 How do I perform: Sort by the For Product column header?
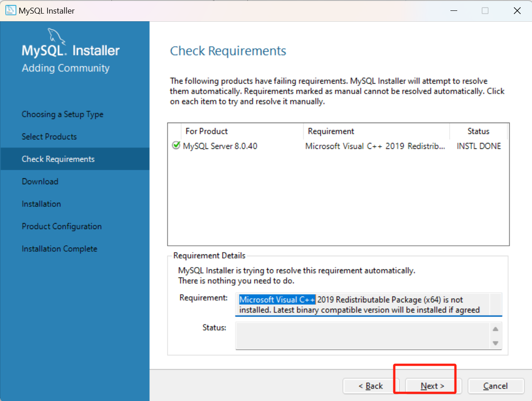click(x=242, y=131)
